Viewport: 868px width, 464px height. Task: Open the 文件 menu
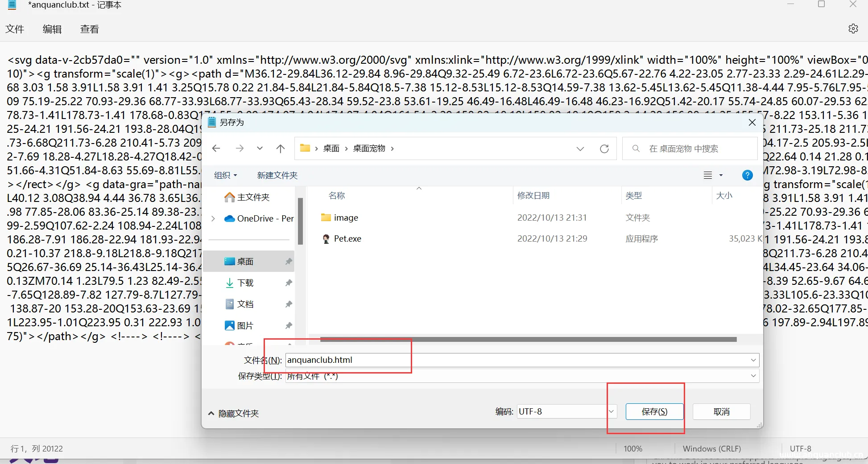pyautogui.click(x=15, y=29)
